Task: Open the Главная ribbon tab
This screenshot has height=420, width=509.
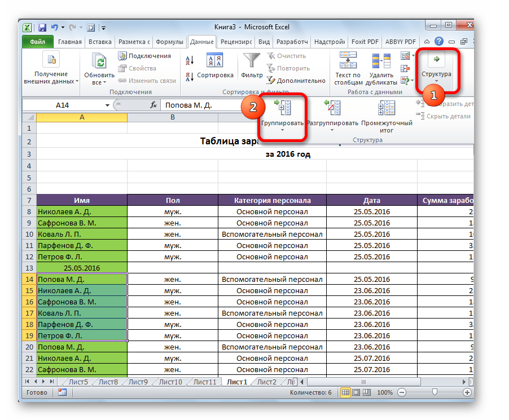Action: [70, 42]
